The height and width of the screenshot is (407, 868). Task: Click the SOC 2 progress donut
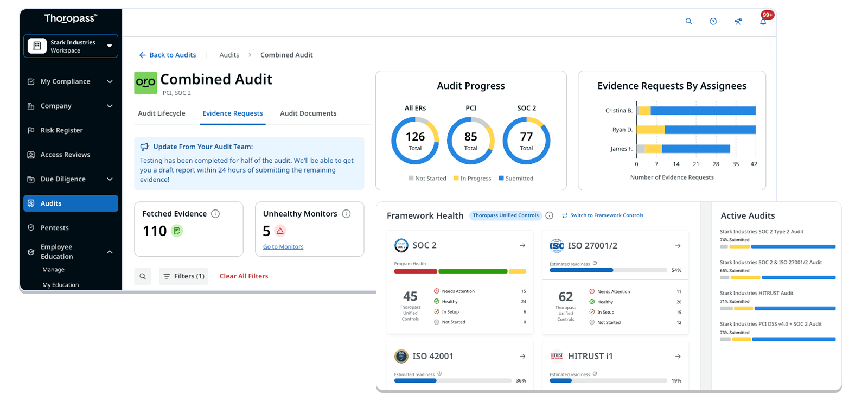tap(527, 141)
